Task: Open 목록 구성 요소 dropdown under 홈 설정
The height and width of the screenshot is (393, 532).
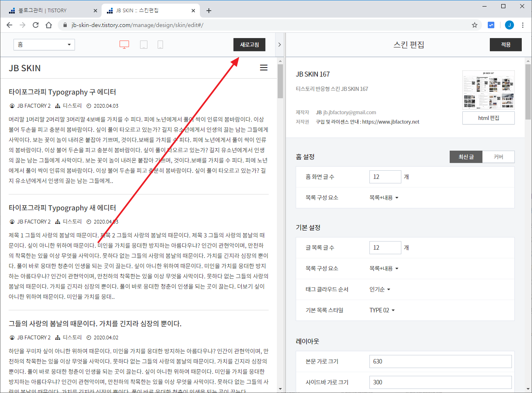Action: (x=384, y=198)
